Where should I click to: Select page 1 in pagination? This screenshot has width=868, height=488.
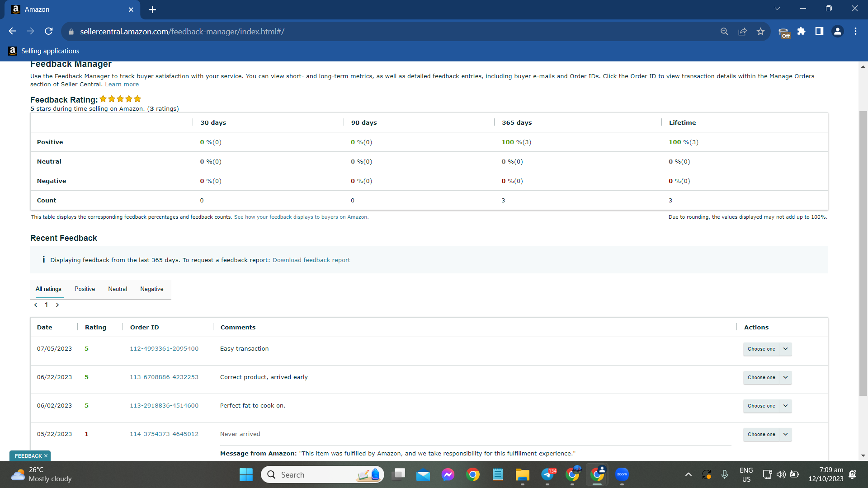(x=46, y=305)
